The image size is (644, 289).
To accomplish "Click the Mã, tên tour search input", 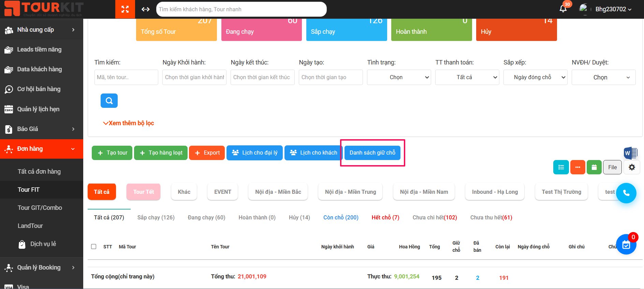I will point(126,77).
